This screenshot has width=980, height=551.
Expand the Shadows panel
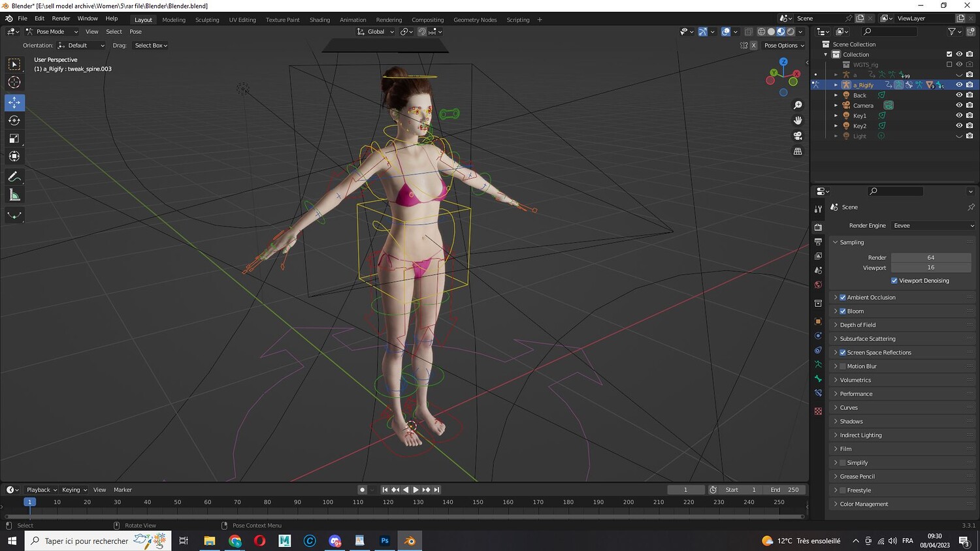click(851, 422)
